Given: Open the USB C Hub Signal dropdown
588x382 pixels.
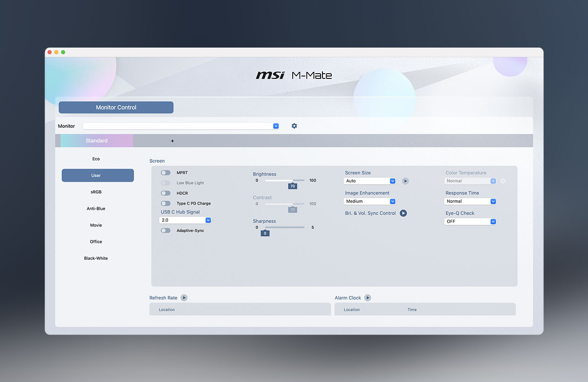Looking at the screenshot, I should (208, 220).
